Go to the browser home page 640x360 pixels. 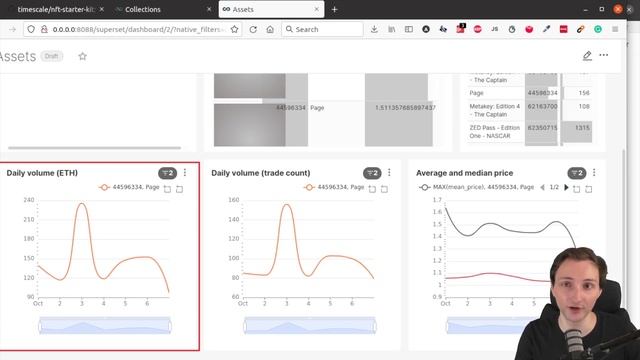[270, 29]
